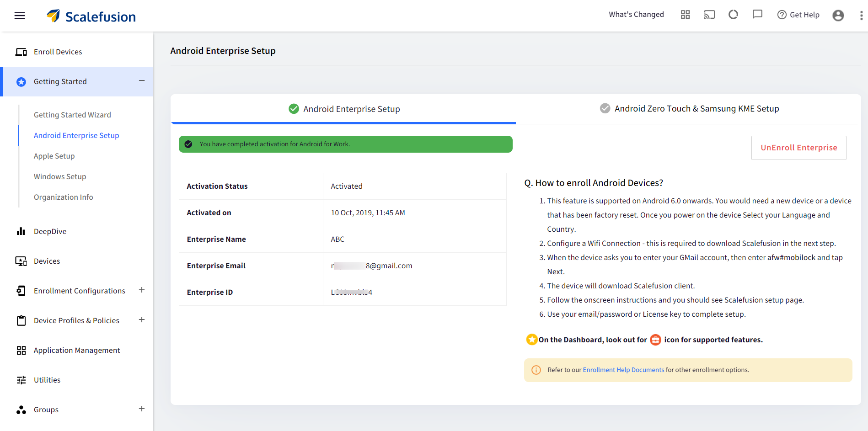Click the activation date 10 Oct, 2019
The width and height of the screenshot is (868, 431).
pos(368,213)
